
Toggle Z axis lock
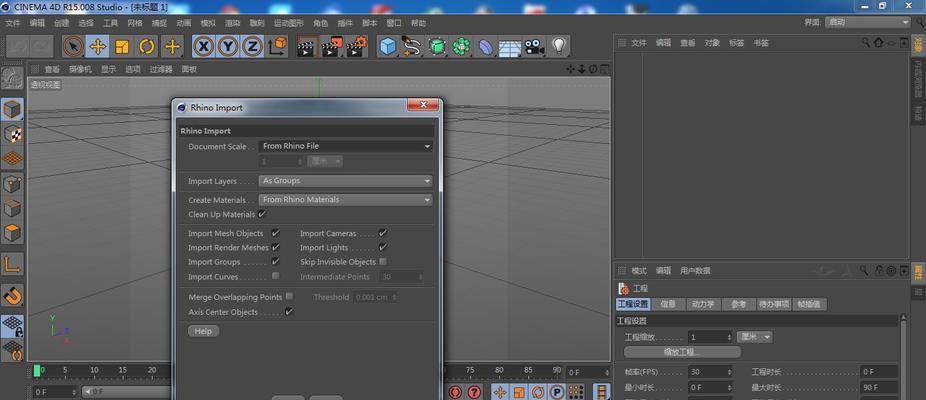coord(253,46)
